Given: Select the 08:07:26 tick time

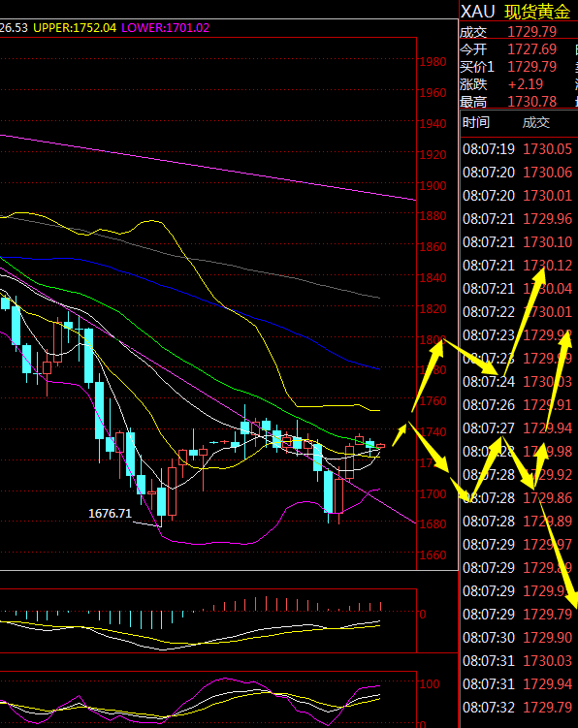Looking at the screenshot, I should click(x=489, y=405).
